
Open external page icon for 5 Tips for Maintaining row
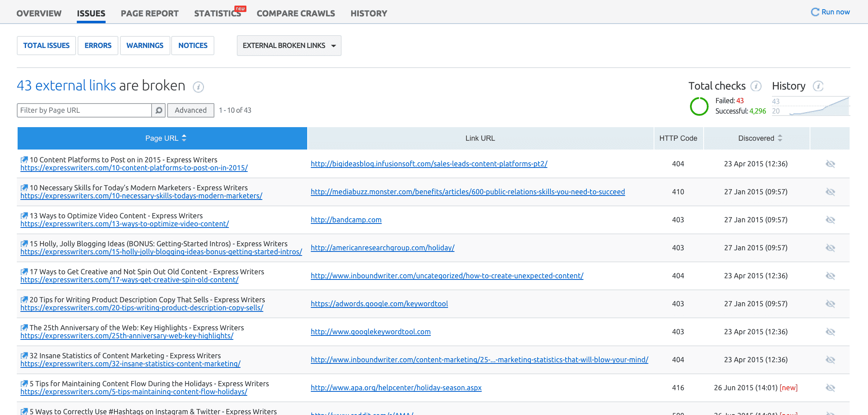(24, 383)
